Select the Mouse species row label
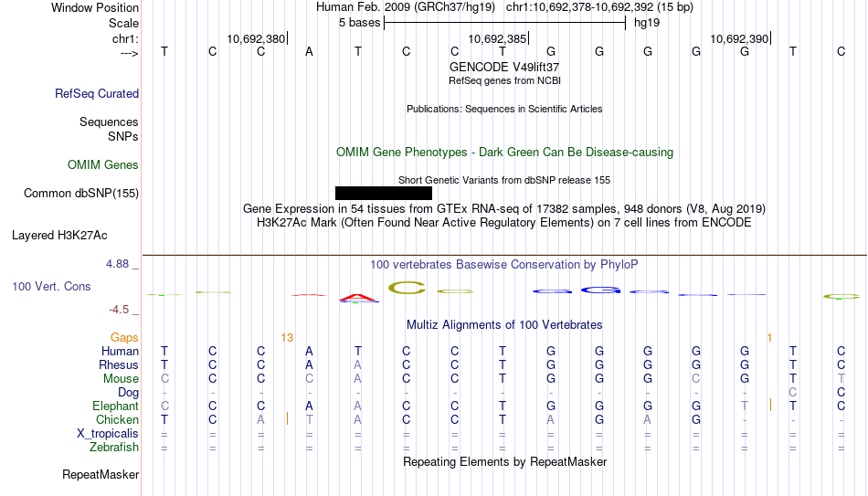Screen dimensions: 868x496 (121, 379)
